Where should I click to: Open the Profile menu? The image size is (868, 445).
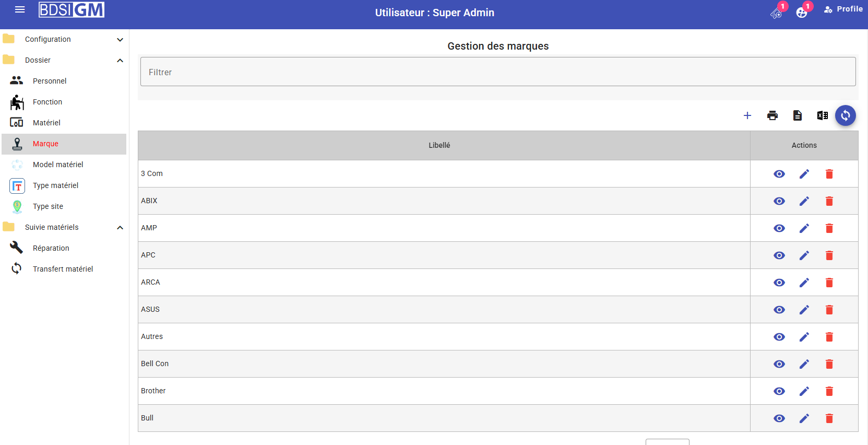843,9
